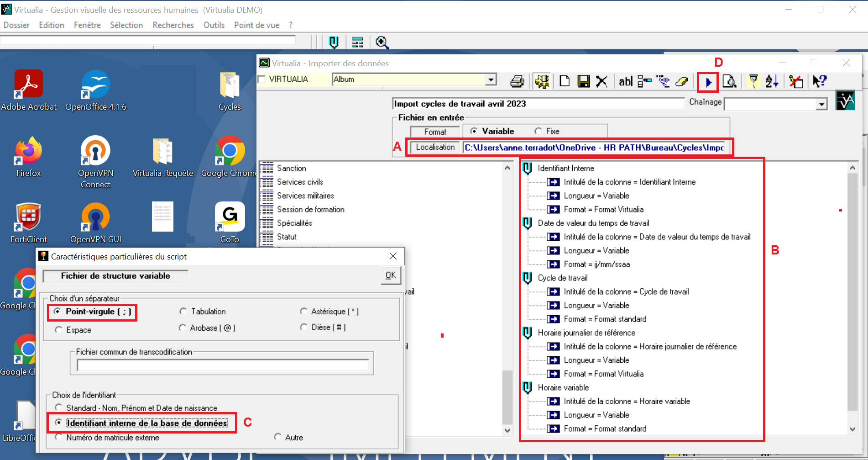868x460 pixels.
Task: Choose Fixe file format radio button
Action: [539, 132]
